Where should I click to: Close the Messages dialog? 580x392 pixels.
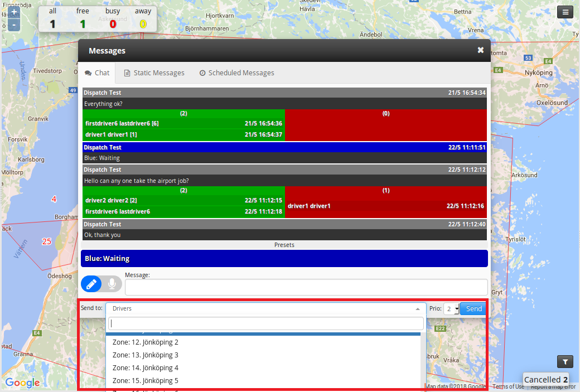pyautogui.click(x=480, y=50)
